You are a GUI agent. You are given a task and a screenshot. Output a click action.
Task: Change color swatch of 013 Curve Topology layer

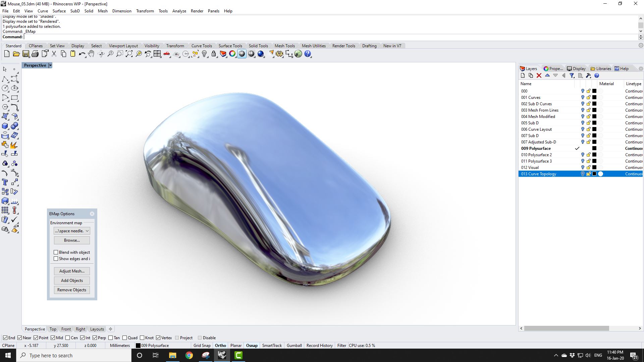[x=594, y=174]
